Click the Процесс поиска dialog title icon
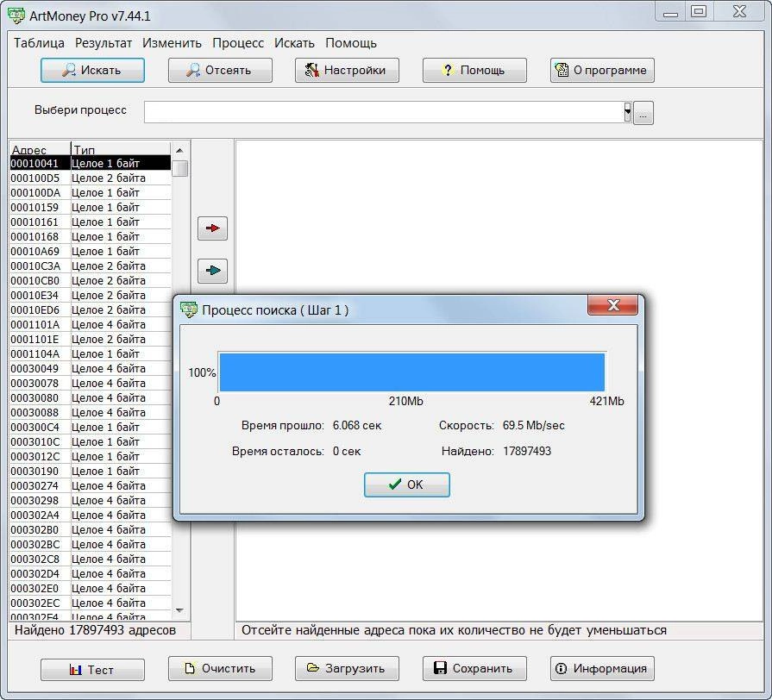This screenshot has width=772, height=700. point(189,309)
